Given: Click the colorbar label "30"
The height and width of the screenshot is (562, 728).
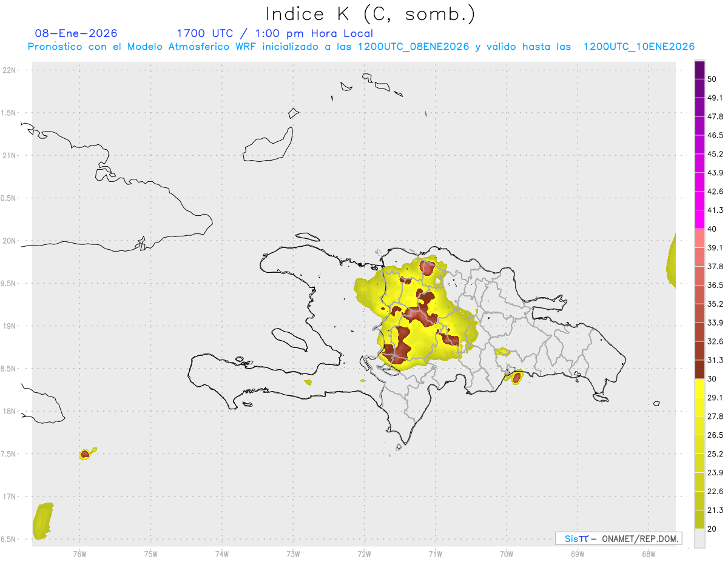Looking at the screenshot, I should (x=712, y=379).
